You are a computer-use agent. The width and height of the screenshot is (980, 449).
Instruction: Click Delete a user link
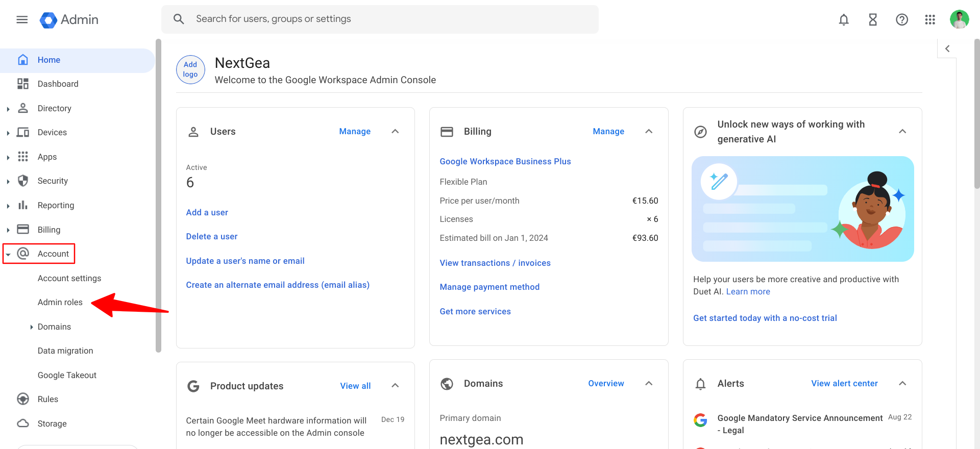(x=211, y=236)
